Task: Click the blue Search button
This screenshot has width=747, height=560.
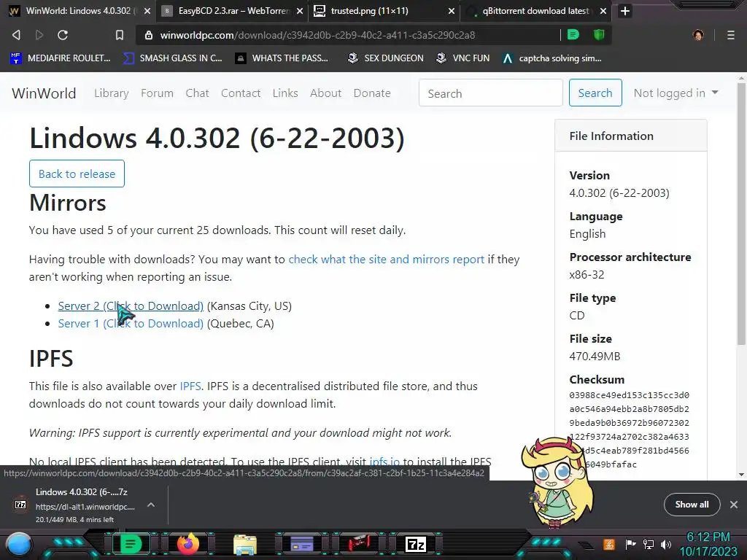Action: click(x=595, y=93)
